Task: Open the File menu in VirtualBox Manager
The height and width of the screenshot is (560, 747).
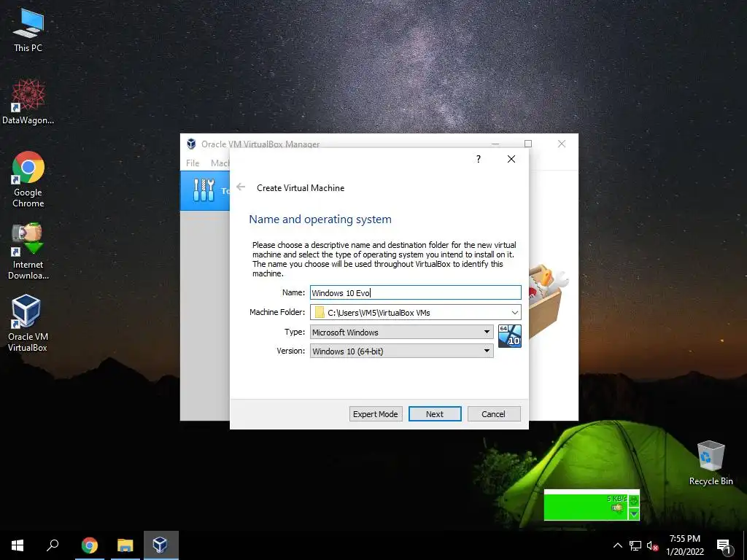Action: tap(193, 163)
